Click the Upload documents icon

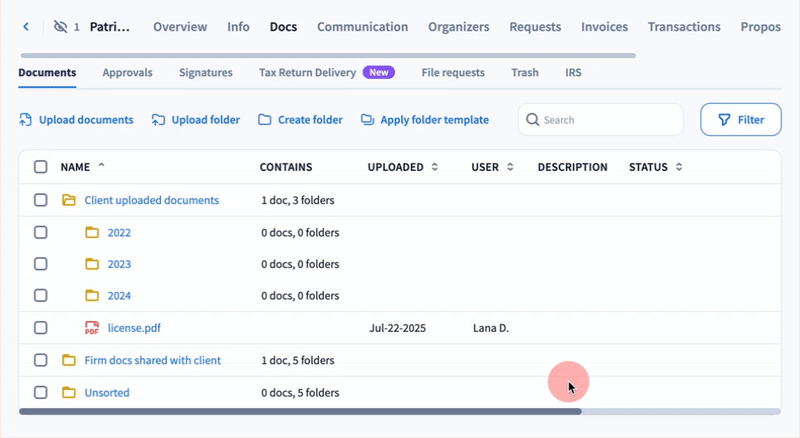26,120
